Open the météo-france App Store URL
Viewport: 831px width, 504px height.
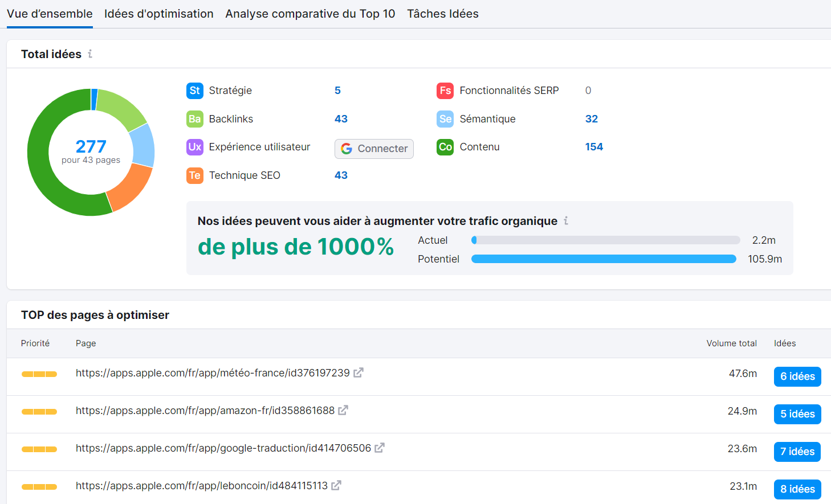click(213, 373)
